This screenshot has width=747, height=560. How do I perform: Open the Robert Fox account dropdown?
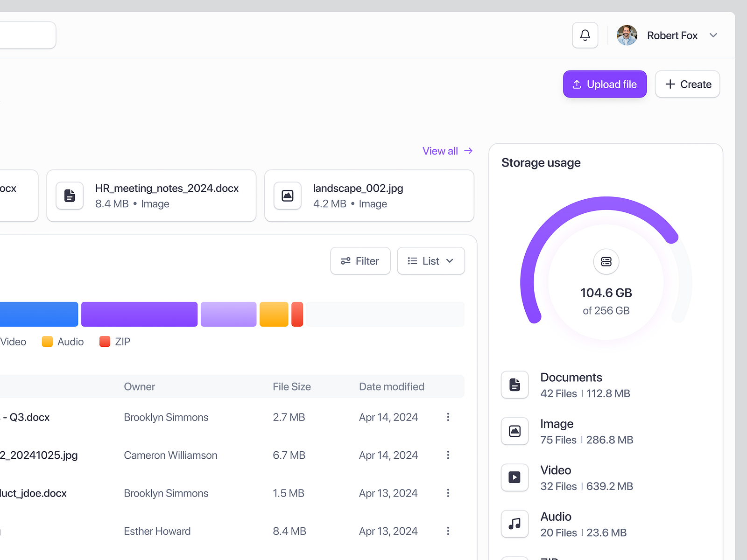tap(713, 35)
